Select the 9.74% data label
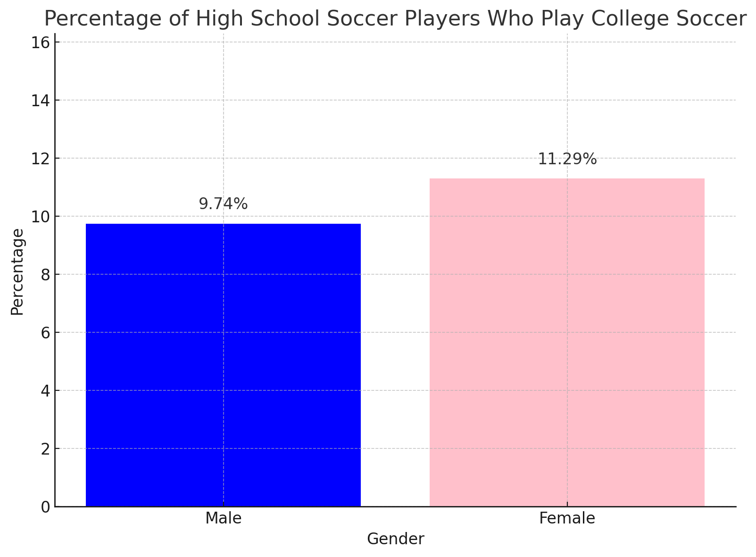Screen dimensions: 756x557 [223, 204]
